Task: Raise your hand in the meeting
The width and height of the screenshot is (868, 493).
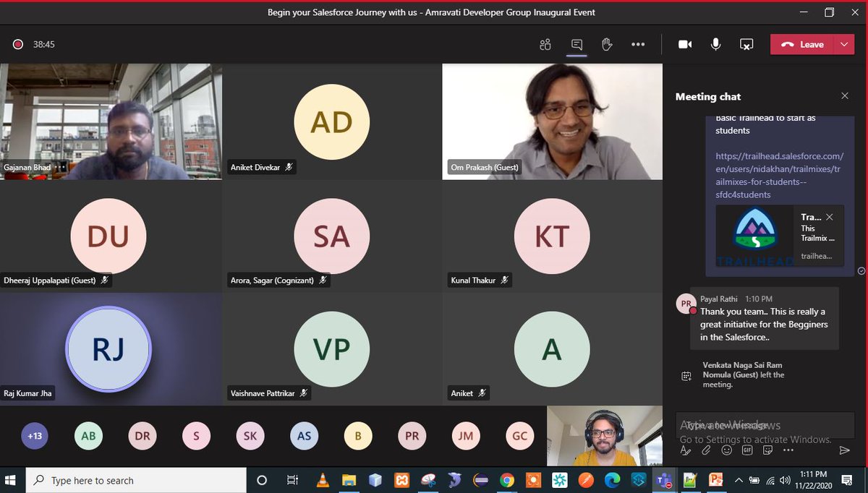Action: 607,45
